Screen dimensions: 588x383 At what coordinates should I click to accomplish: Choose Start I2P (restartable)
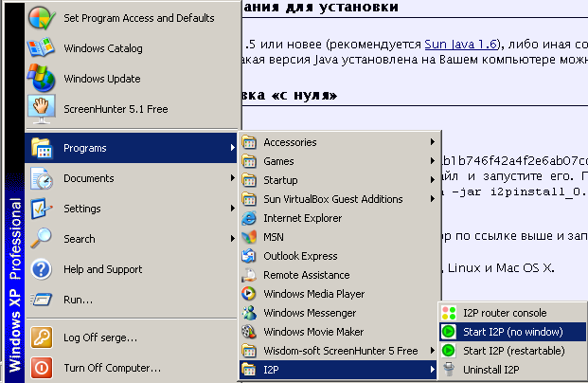512,351
